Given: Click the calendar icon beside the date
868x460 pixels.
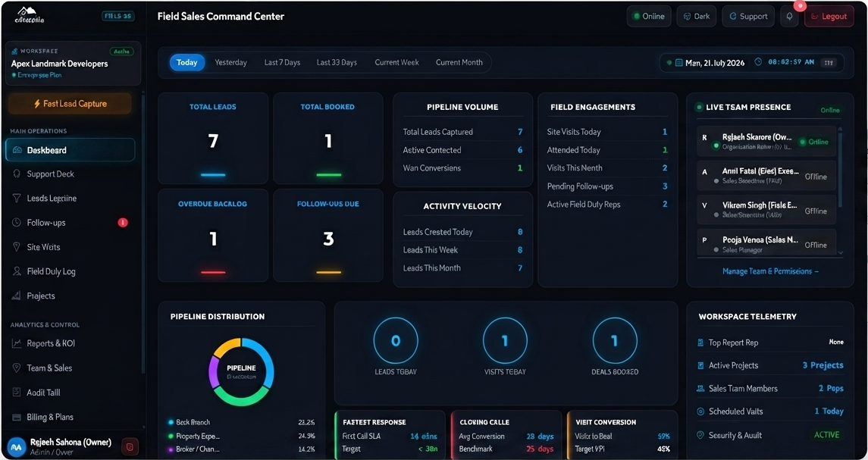Looking at the screenshot, I should click(x=678, y=63).
